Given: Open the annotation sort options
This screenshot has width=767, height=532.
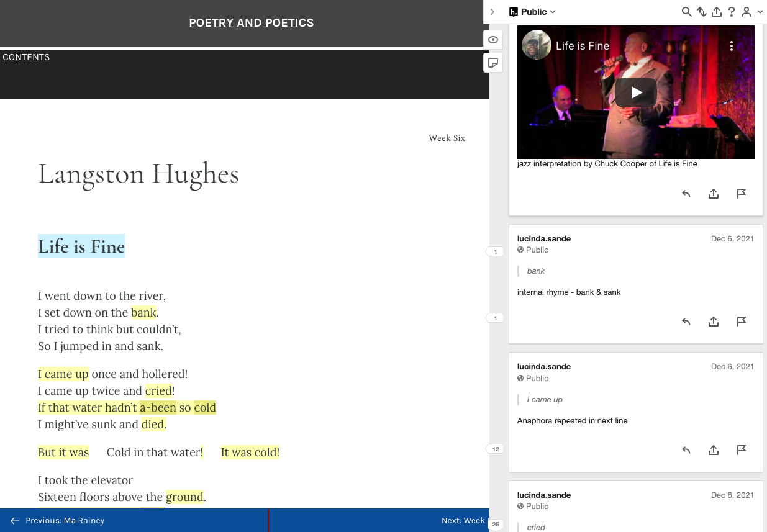Looking at the screenshot, I should tap(701, 12).
